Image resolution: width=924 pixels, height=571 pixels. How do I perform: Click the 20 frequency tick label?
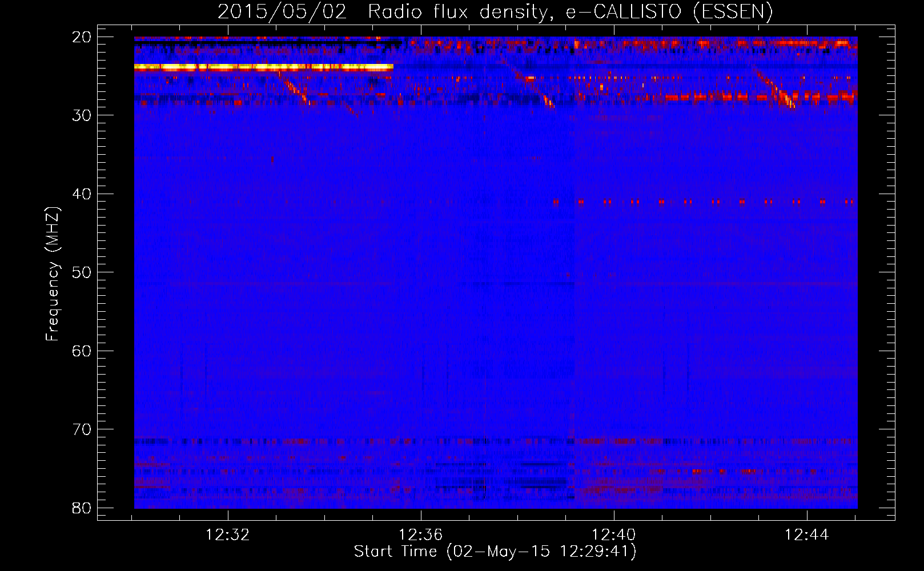82,37
